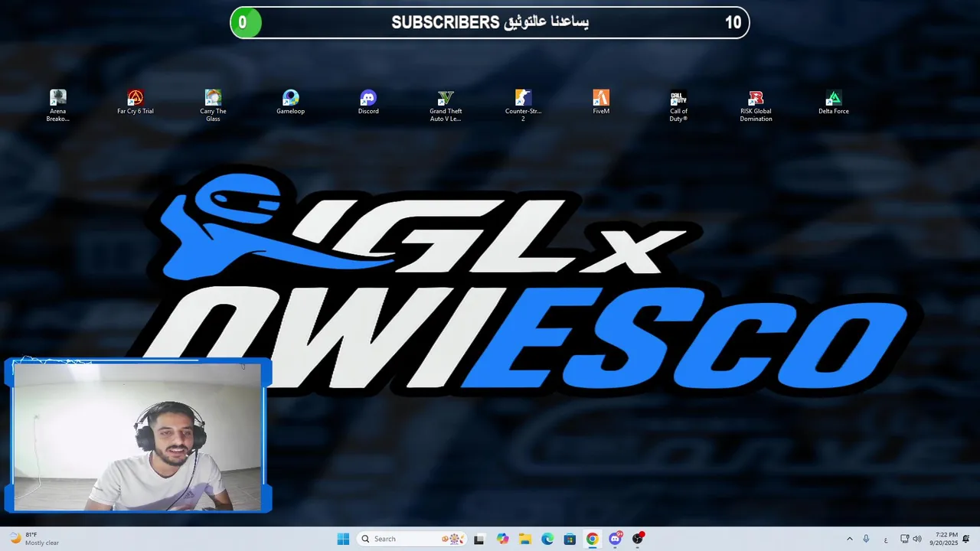Open File Explorer from the taskbar
This screenshot has width=980, height=551.
click(525, 539)
